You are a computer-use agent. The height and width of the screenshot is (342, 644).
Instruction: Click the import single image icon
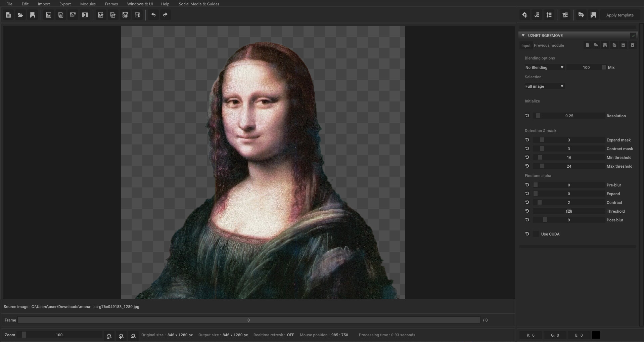pyautogui.click(x=49, y=15)
